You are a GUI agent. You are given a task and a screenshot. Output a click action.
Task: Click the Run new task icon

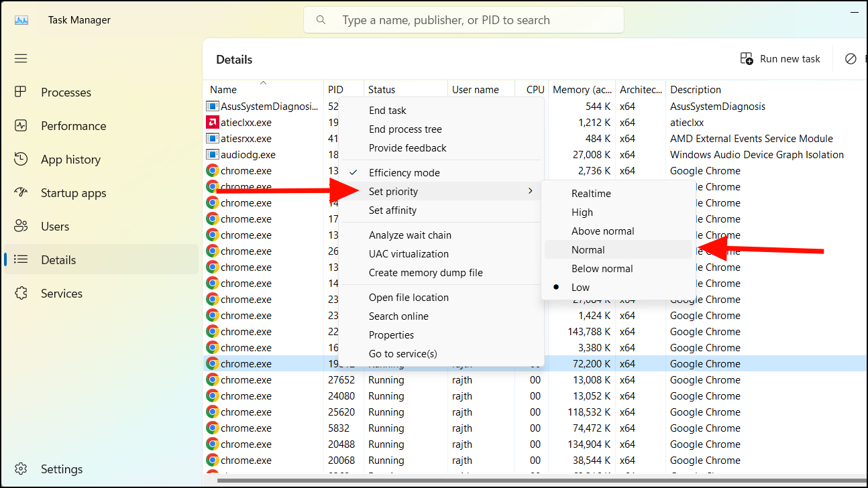pyautogui.click(x=747, y=59)
